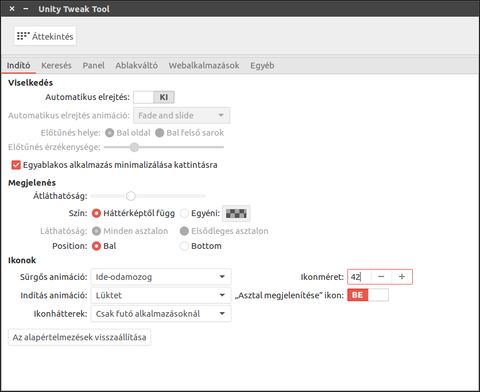
Task: Toggle the Automatikus elrejtés switch
Action: point(154,97)
